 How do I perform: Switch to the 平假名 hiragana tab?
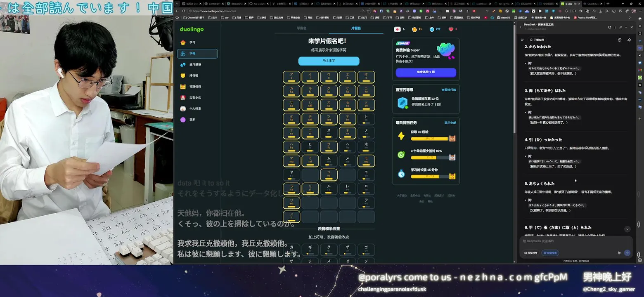pyautogui.click(x=301, y=28)
